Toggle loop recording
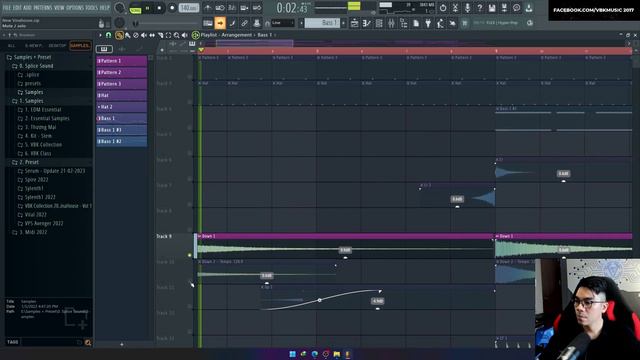 coord(257,8)
